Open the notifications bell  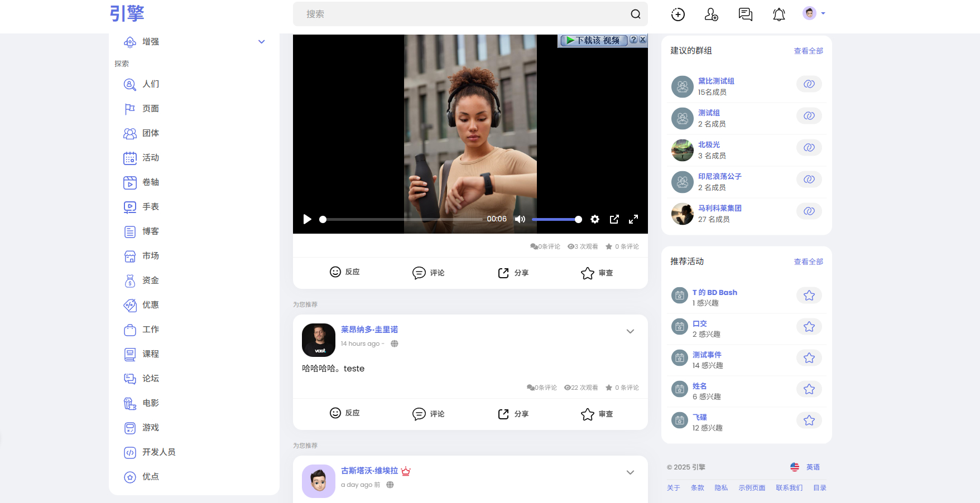(779, 14)
